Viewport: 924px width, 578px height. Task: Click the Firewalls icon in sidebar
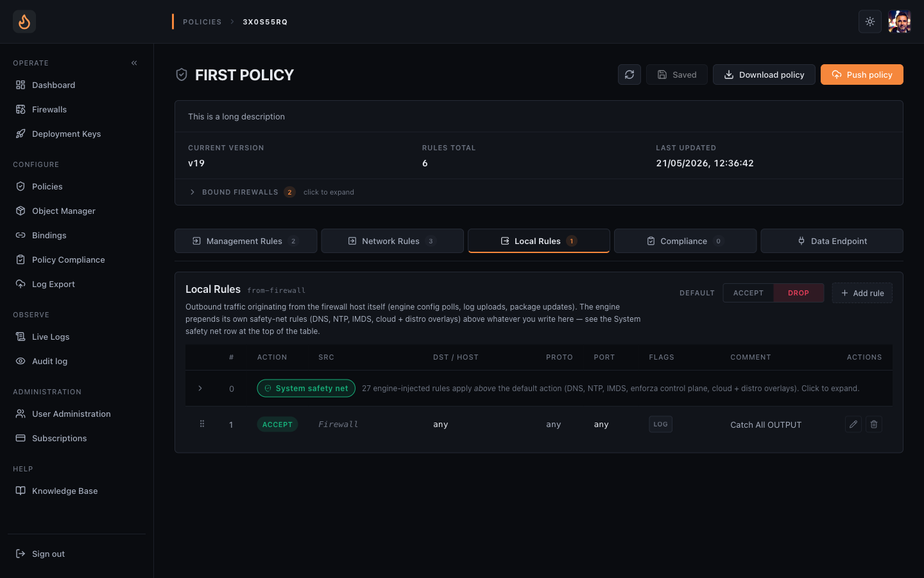point(21,109)
